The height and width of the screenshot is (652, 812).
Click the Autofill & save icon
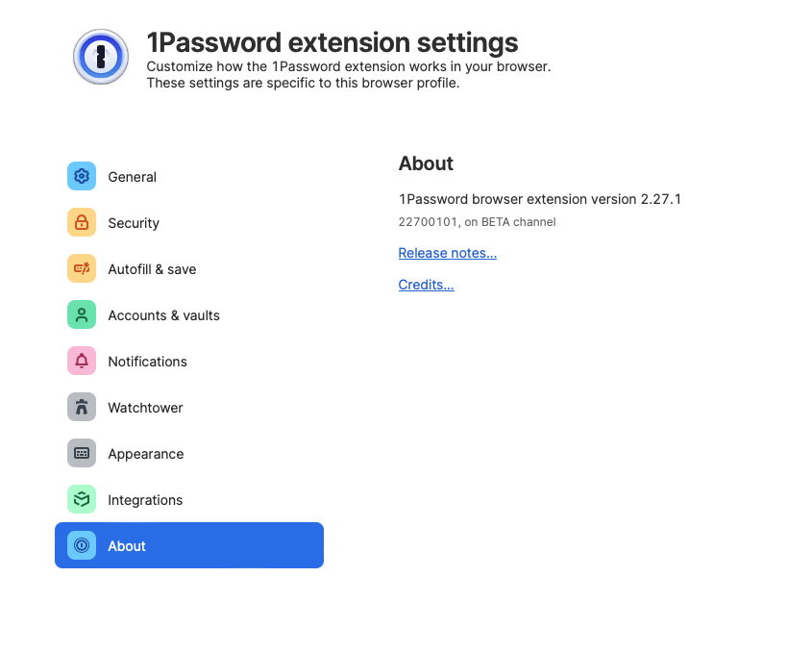(x=82, y=269)
